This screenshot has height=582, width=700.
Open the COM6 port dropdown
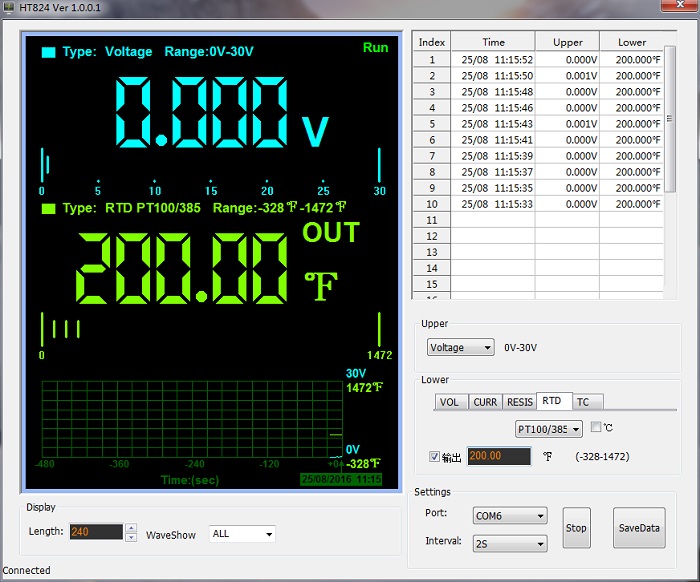pyautogui.click(x=510, y=516)
